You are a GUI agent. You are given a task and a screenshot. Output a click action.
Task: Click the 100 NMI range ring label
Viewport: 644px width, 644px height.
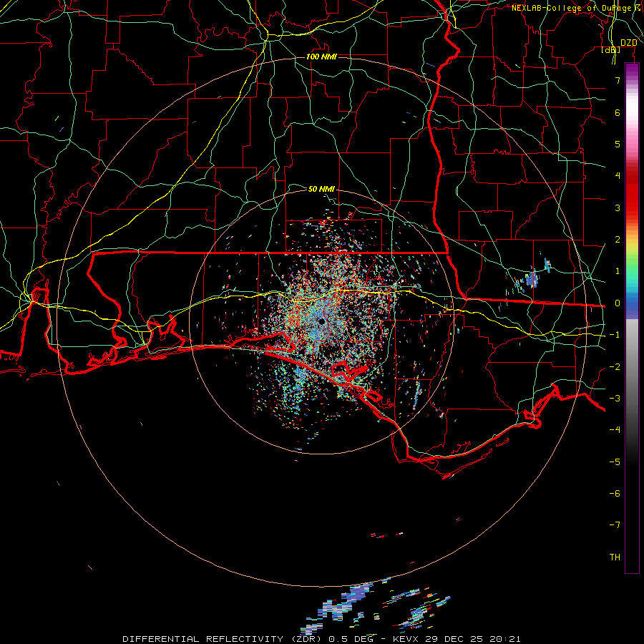(321, 57)
